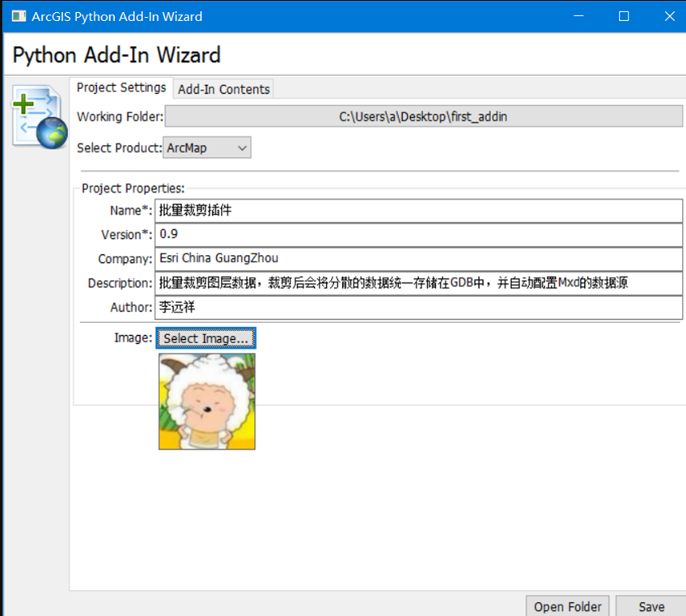Click into the Description text field
Viewport: 686px width, 616px height.
(419, 283)
